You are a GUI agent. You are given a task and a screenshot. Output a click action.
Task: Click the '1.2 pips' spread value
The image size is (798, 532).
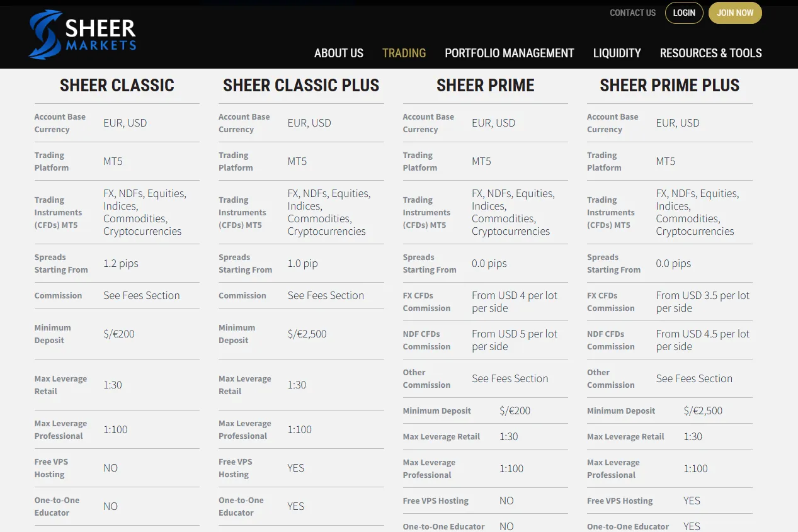[121, 263]
